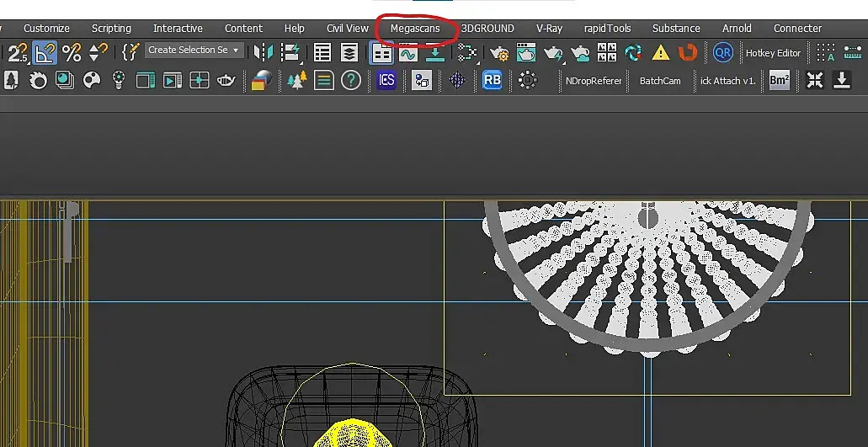Image resolution: width=868 pixels, height=447 pixels.
Task: Open the Create Selection Set dropdown
Action: [x=194, y=50]
